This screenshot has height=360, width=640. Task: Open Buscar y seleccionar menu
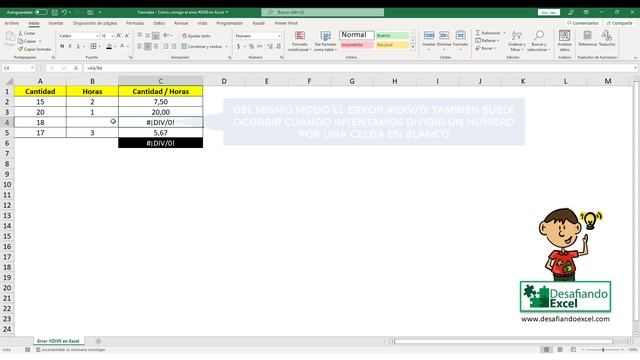(x=539, y=41)
